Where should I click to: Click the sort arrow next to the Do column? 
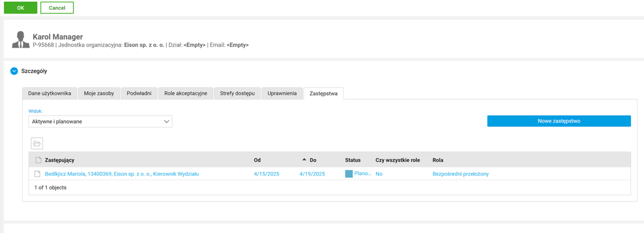click(304, 160)
